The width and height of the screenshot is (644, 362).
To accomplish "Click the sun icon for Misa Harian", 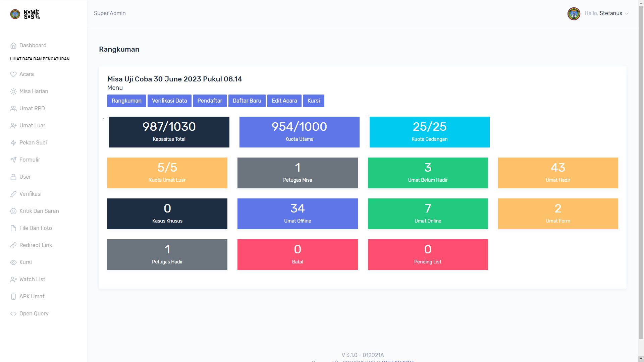I will [13, 92].
